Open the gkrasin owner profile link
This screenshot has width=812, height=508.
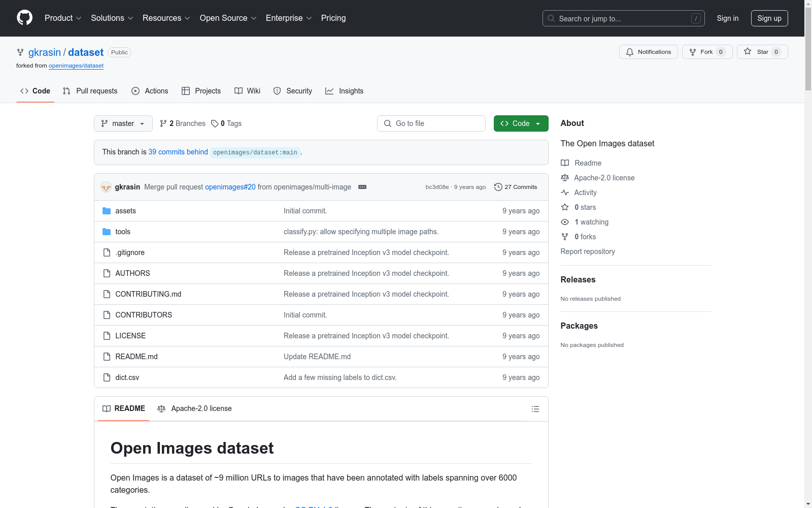pyautogui.click(x=45, y=52)
